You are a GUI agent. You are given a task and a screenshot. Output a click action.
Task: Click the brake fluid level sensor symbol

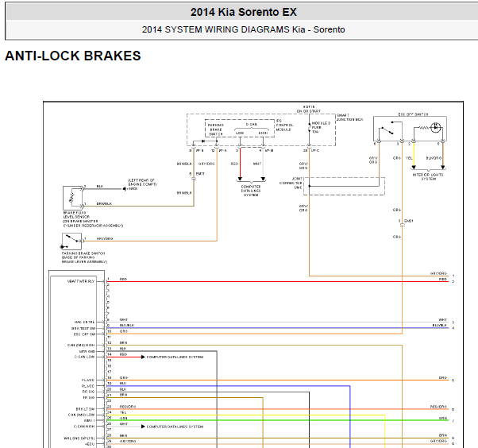point(72,197)
